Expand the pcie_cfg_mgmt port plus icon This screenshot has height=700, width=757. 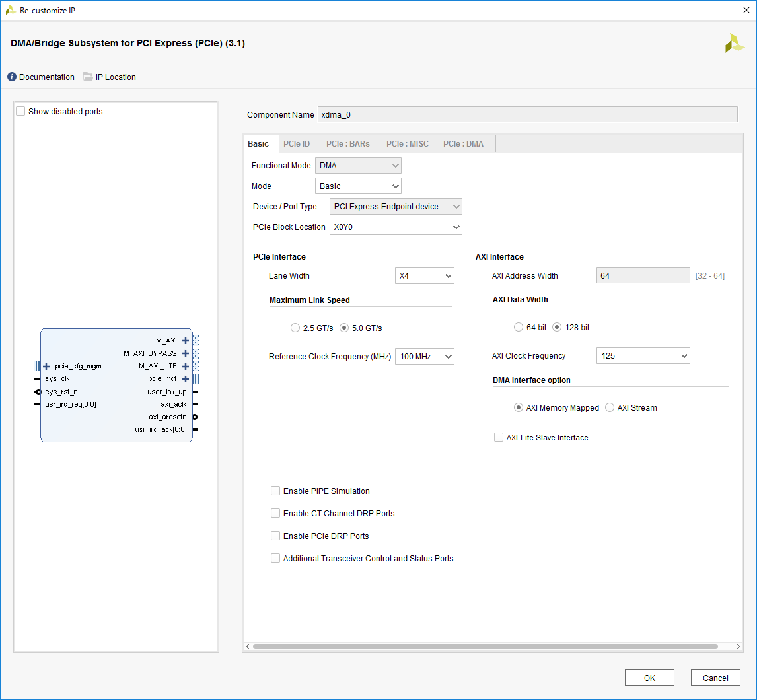(x=46, y=366)
